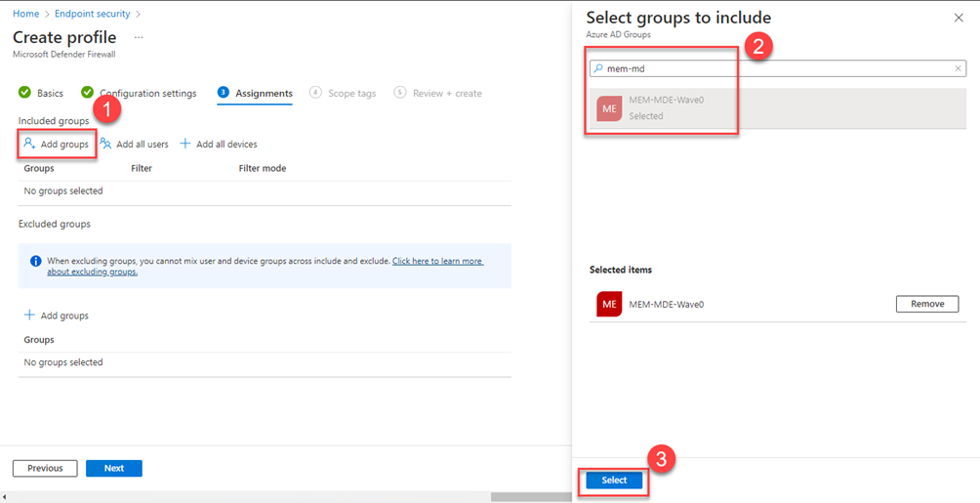Click the Filter mode column header
The width and height of the screenshot is (980, 503).
pos(263,168)
